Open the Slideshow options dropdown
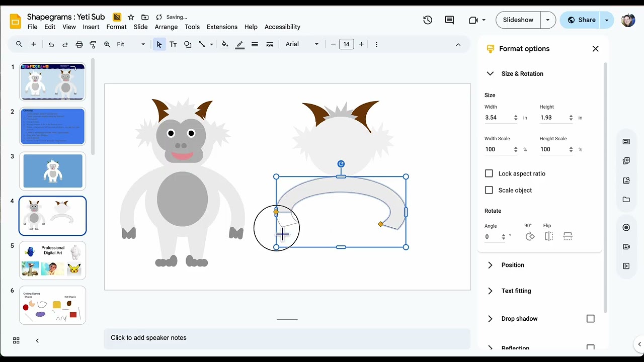The image size is (644, 362). click(x=548, y=20)
